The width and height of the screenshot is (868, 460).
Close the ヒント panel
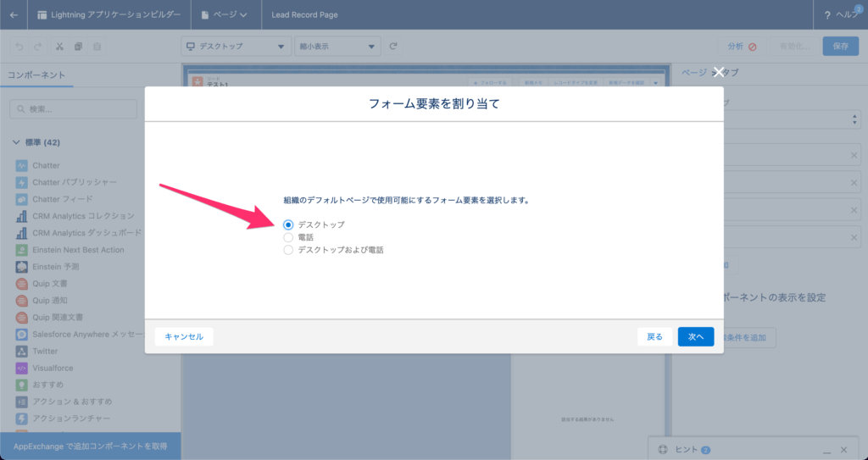843,450
